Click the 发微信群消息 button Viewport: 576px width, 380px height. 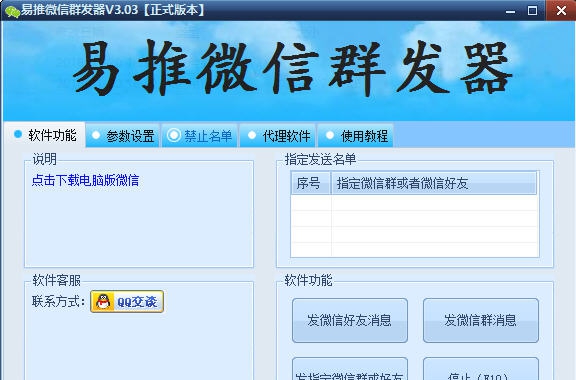point(480,320)
